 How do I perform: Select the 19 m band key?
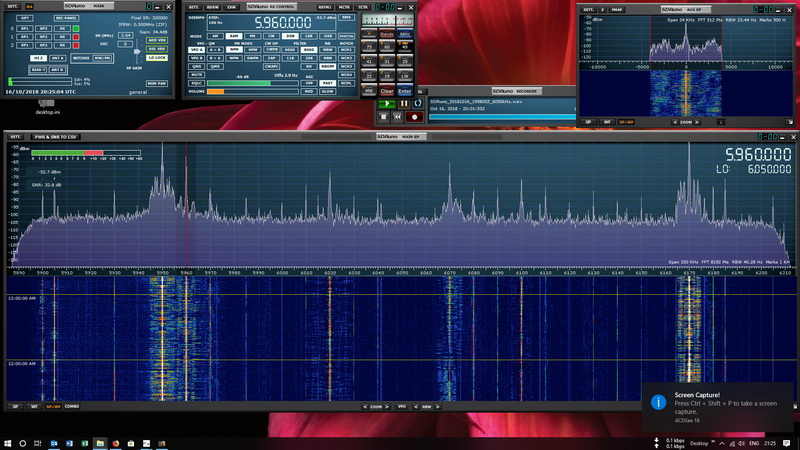(x=387, y=76)
